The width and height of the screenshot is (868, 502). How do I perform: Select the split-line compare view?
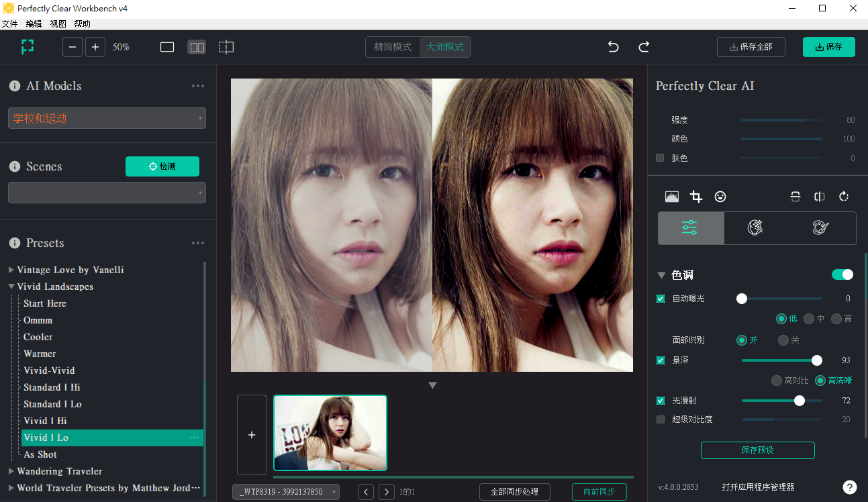[x=226, y=47]
